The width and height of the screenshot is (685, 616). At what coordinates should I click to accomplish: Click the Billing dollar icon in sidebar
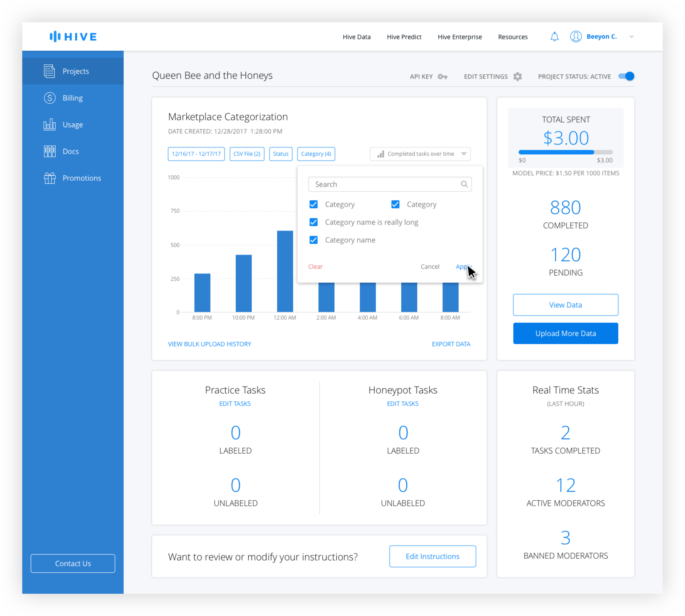point(50,98)
